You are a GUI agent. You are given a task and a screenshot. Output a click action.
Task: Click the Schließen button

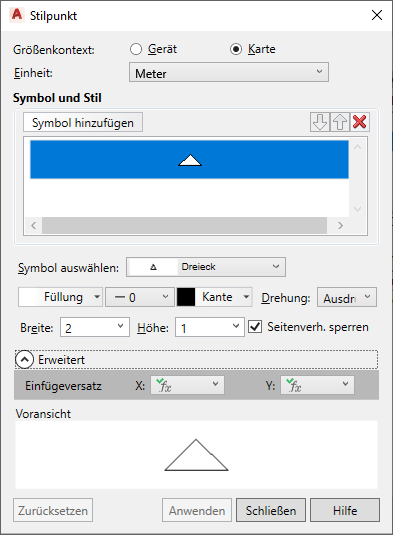(x=271, y=510)
